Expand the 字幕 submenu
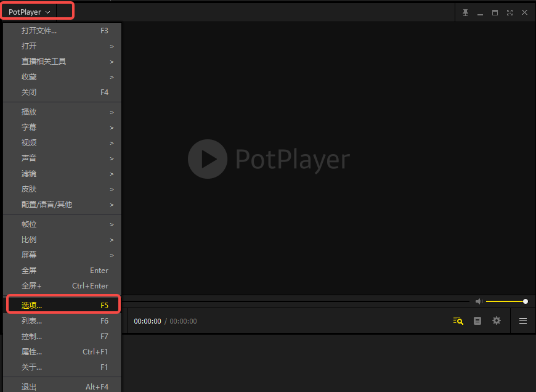Viewport: 536px width, 392px height. click(x=62, y=128)
